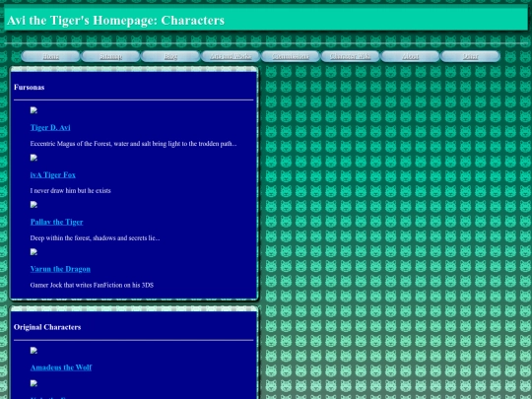
Task: Click the page title 'Avi the Tiger's Homepage: Characters'
Action: tap(115, 21)
